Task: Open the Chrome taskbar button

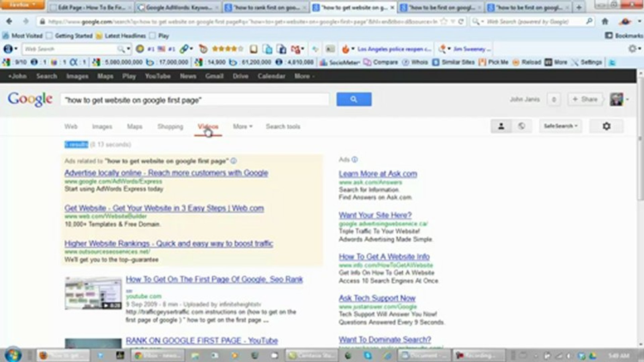Action: tap(158, 355)
